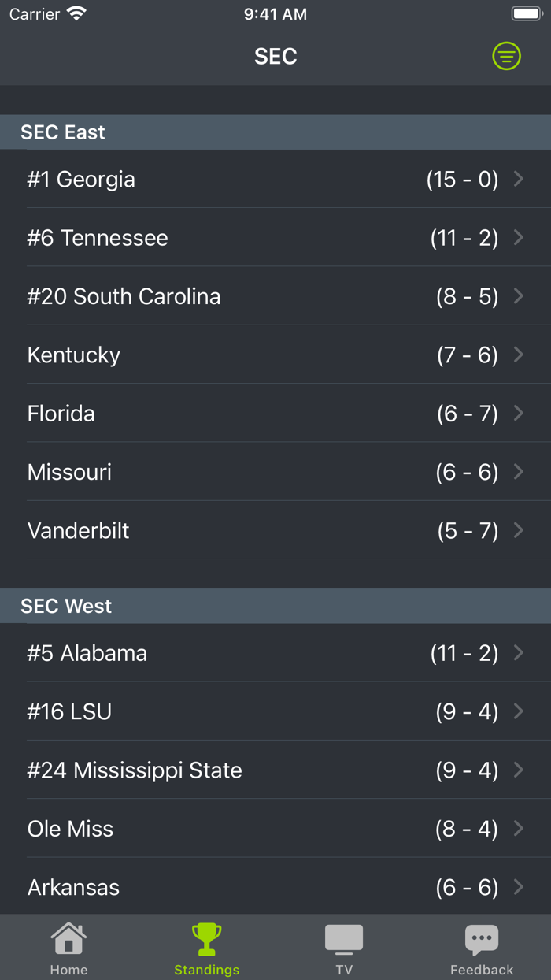Viewport: 551px width, 980px height.
Task: Open the Kentucky team entry
Action: 275,355
